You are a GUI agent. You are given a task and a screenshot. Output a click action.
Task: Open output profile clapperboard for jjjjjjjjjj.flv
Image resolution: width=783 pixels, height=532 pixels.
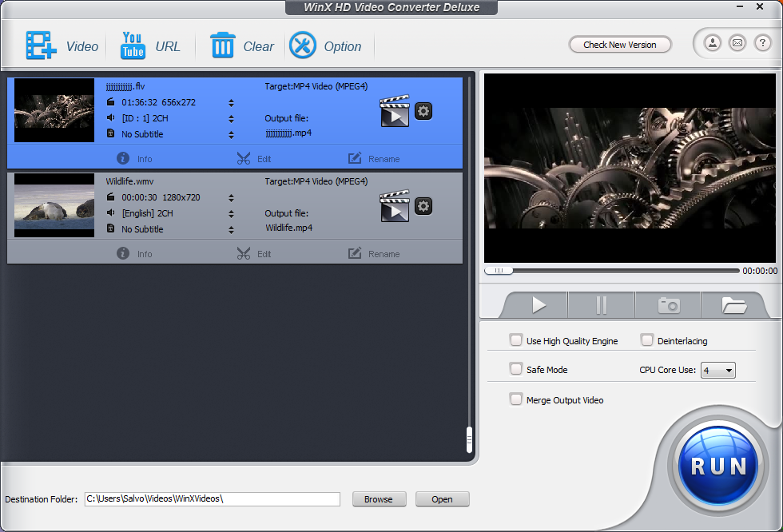pos(395,111)
